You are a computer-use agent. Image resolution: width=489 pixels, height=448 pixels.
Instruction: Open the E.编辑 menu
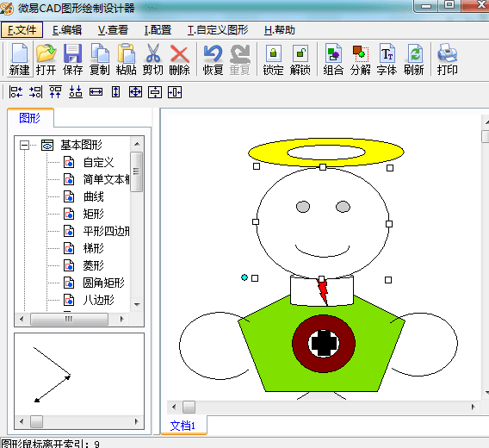(67, 30)
